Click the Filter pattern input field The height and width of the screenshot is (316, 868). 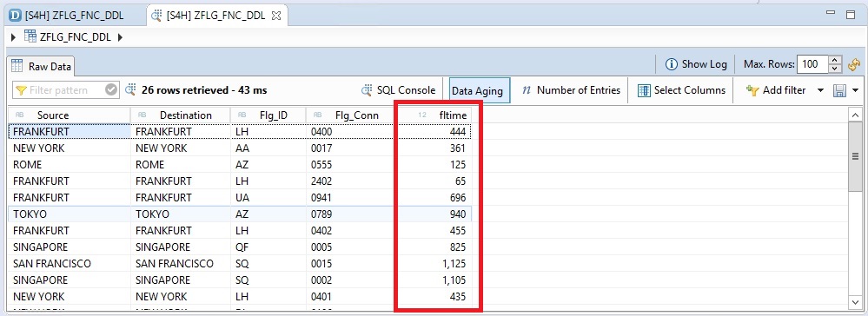[59, 89]
